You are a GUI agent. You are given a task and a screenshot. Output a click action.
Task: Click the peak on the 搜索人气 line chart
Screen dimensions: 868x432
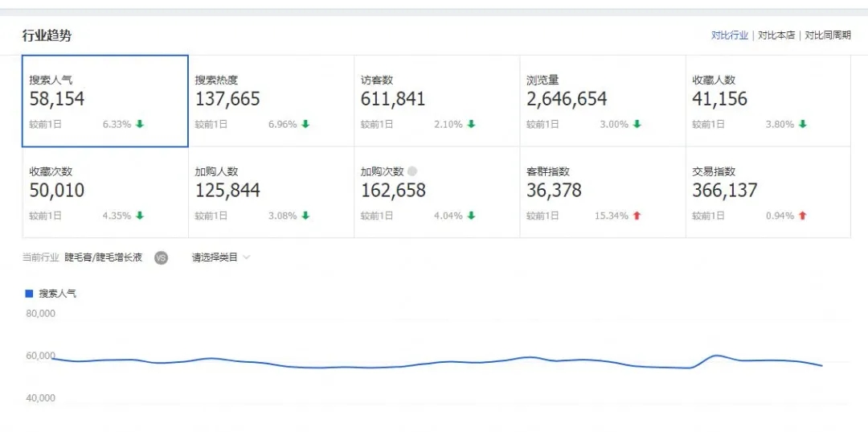click(716, 355)
